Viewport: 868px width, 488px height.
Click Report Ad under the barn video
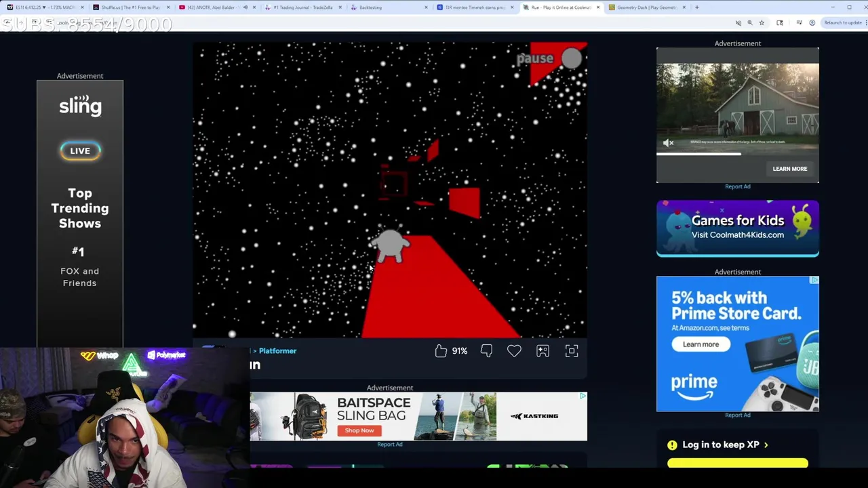(737, 186)
